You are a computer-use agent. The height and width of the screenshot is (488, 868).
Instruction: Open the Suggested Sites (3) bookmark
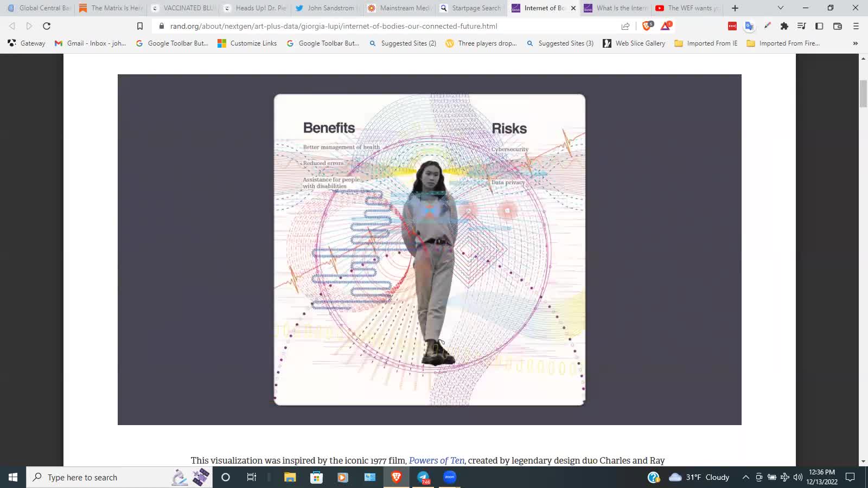pos(560,43)
